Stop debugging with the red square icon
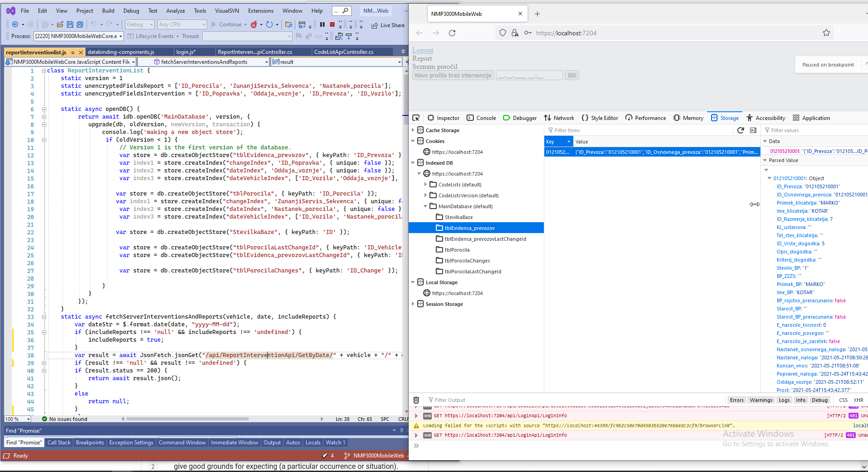Image resolution: width=868 pixels, height=472 pixels. click(332, 24)
